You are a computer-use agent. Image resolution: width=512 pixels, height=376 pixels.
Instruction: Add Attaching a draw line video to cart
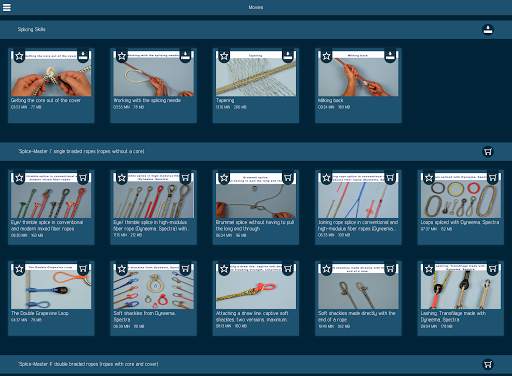(288, 269)
